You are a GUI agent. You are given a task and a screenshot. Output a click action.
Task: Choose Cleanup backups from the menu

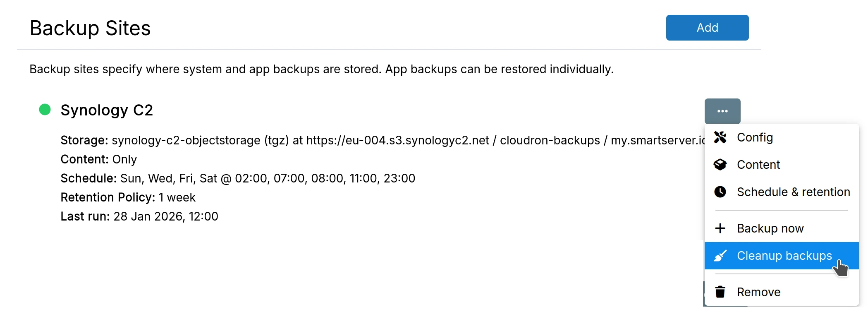coord(784,256)
